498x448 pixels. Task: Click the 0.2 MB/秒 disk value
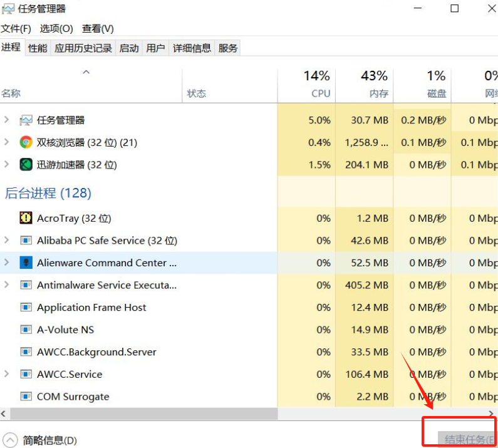click(x=423, y=120)
